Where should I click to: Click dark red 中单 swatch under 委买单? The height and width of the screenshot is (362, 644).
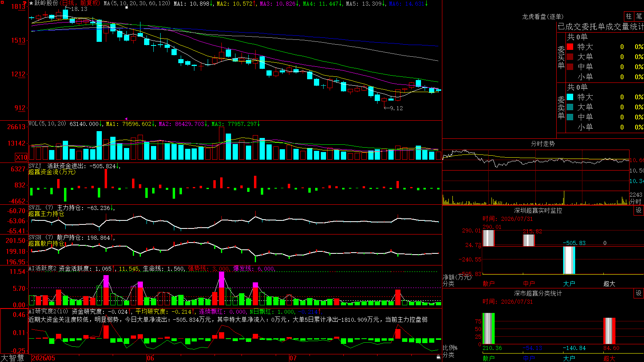[570, 66]
